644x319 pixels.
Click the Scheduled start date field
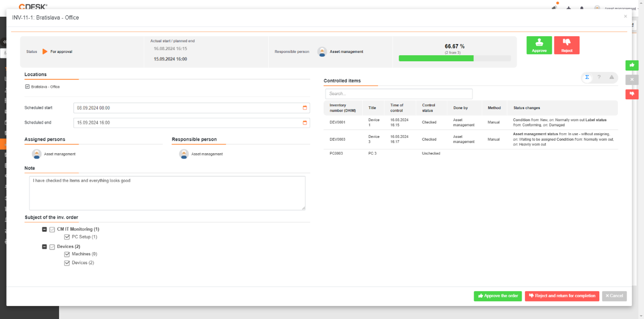(191, 108)
